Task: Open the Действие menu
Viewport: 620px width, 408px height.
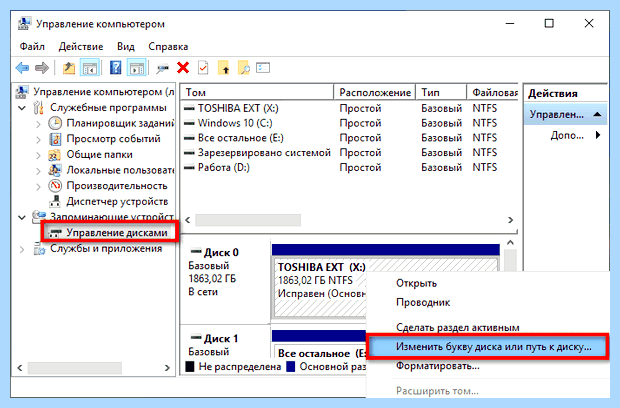Action: pos(81,47)
